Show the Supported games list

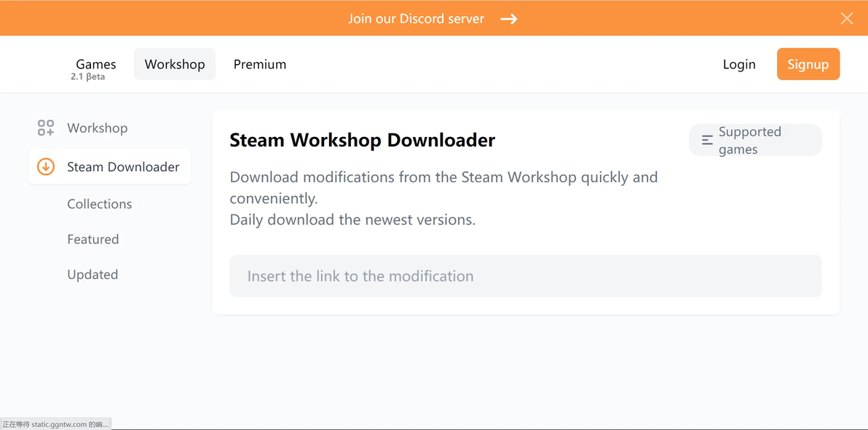(755, 140)
